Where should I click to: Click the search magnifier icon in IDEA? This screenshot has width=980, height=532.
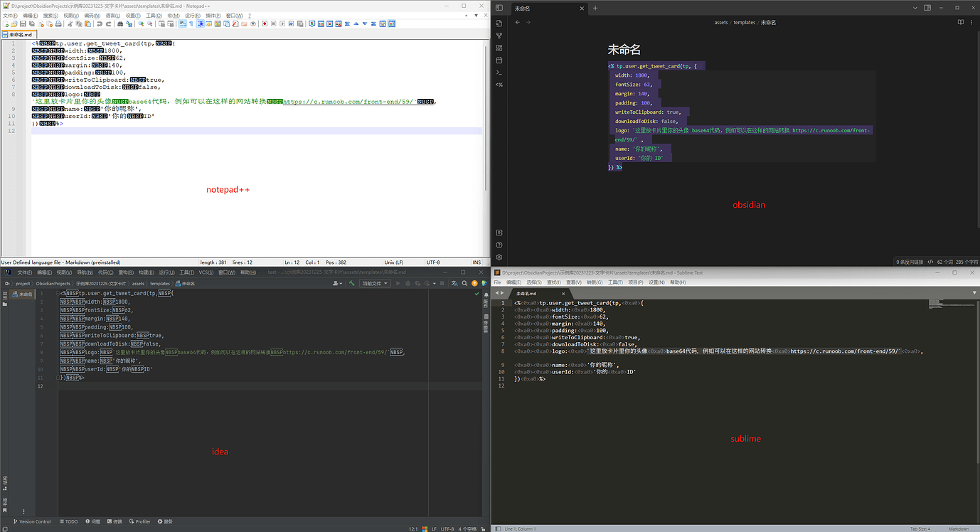click(x=464, y=283)
